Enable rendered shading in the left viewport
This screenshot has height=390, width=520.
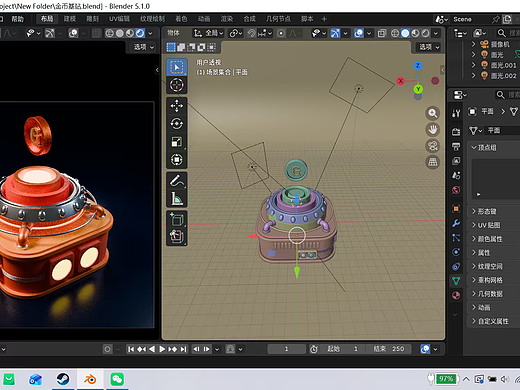pyautogui.click(x=140, y=33)
